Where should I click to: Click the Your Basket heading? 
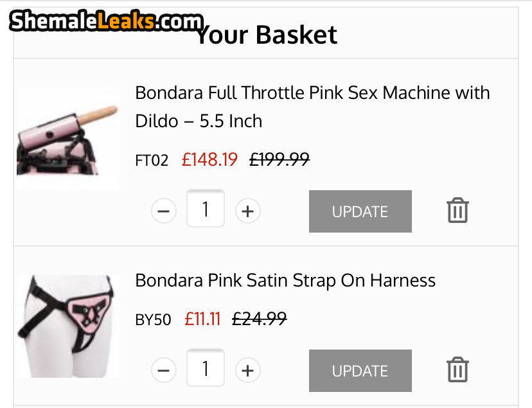point(266,35)
